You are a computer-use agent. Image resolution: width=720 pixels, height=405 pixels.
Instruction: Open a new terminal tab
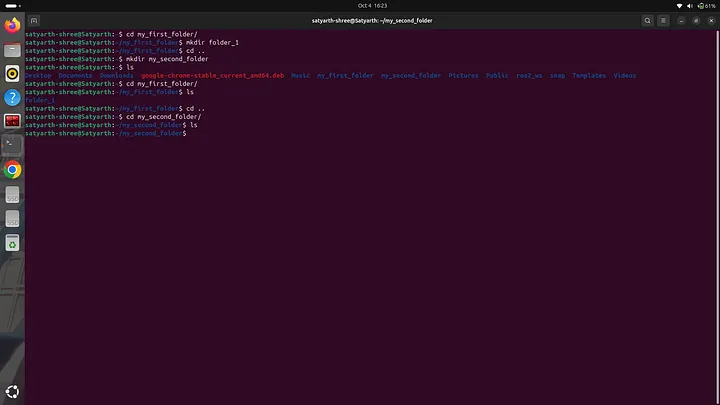click(x=34, y=21)
